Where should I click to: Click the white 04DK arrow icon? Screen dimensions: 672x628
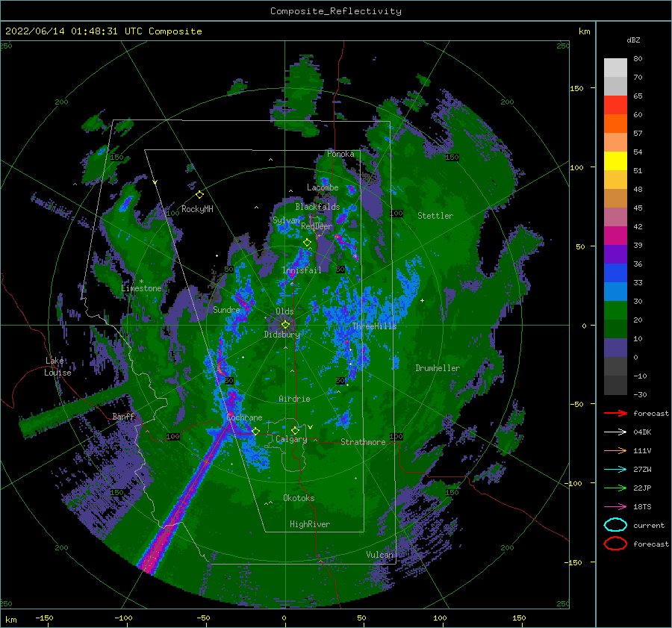[615, 432]
